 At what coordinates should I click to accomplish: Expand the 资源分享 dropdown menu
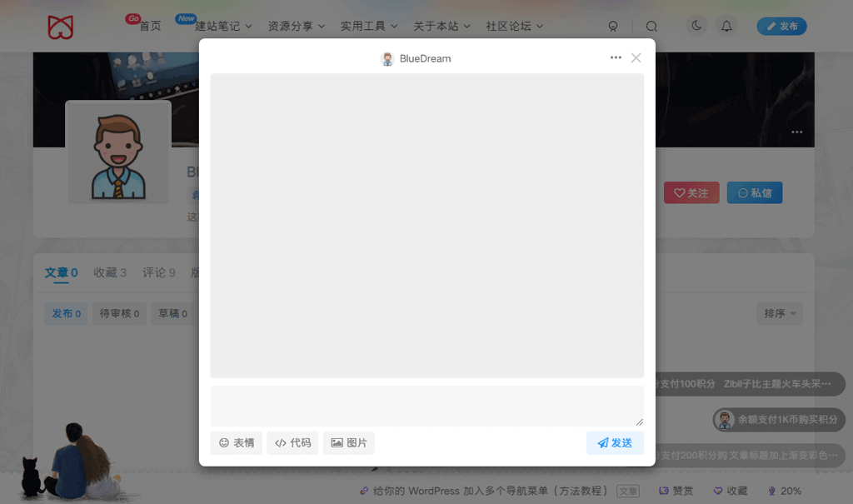(297, 27)
